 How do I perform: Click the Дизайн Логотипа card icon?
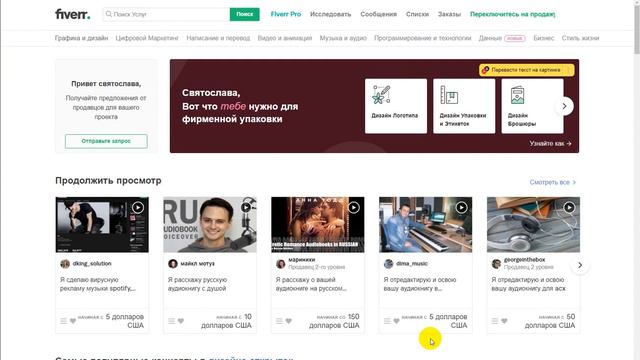pyautogui.click(x=381, y=95)
